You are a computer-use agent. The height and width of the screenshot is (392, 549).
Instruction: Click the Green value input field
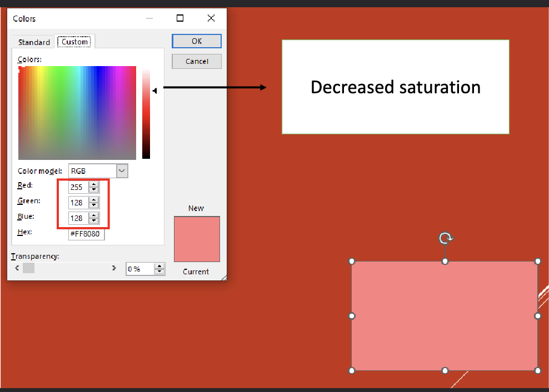pyautogui.click(x=78, y=203)
